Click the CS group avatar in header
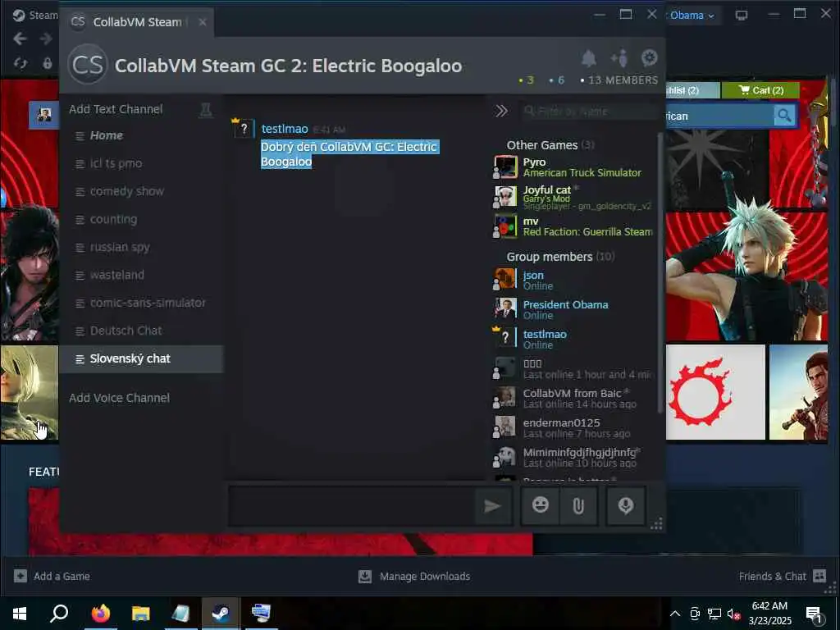840x630 pixels. [x=88, y=66]
